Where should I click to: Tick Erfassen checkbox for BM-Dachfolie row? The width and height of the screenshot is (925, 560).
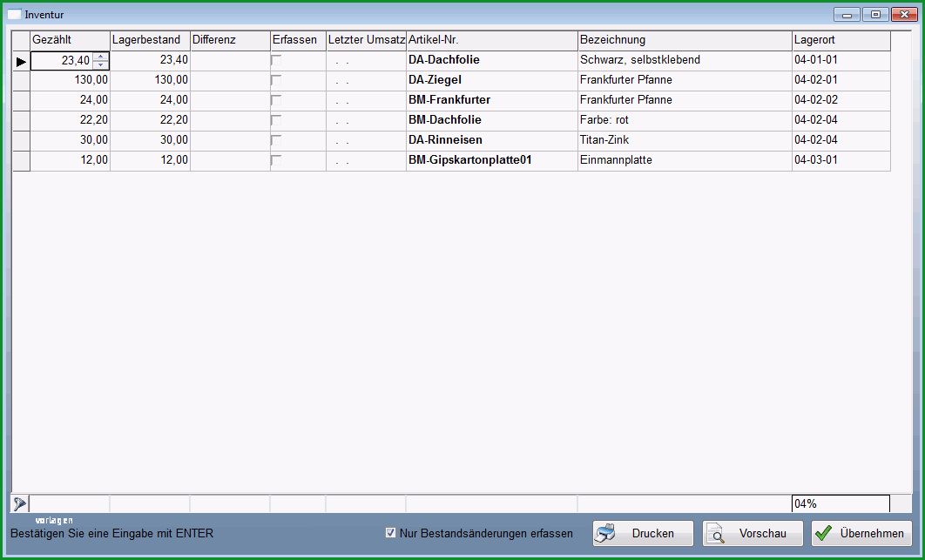(x=276, y=120)
